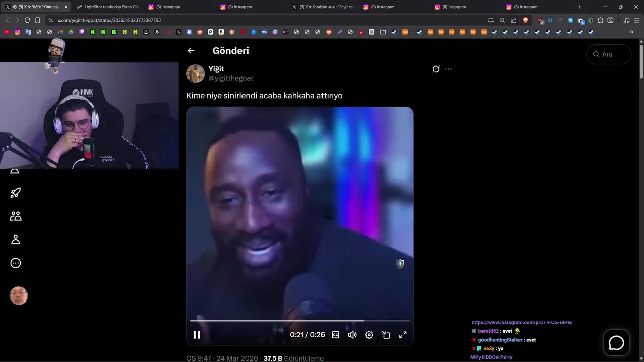
Task: Open the Twitch bookmark
Action: [82, 32]
